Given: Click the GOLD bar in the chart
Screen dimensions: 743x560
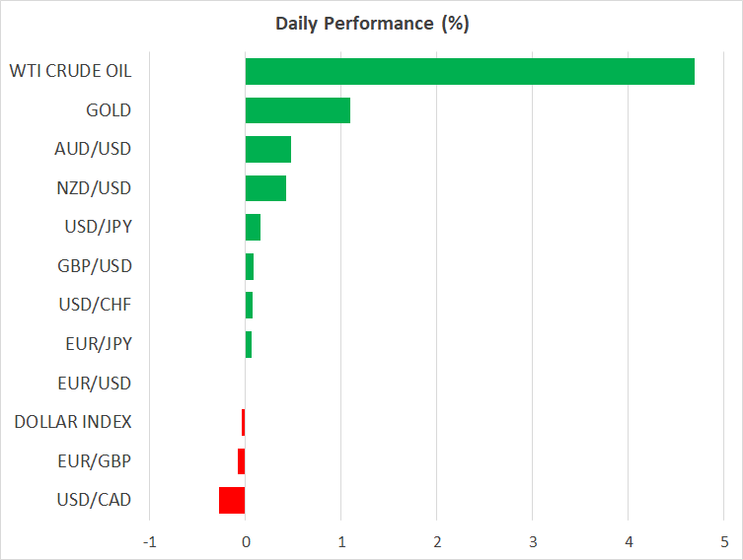Looking at the screenshot, I should click(x=297, y=110).
